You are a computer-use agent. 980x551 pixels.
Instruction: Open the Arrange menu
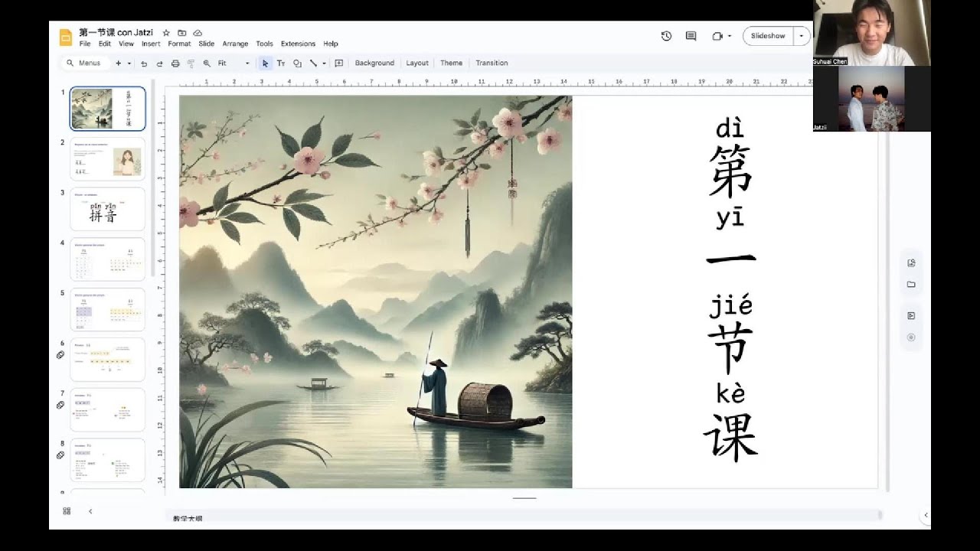[x=235, y=44]
